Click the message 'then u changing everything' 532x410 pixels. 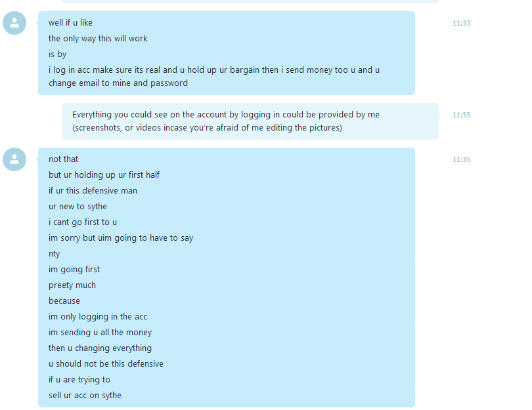100,348
